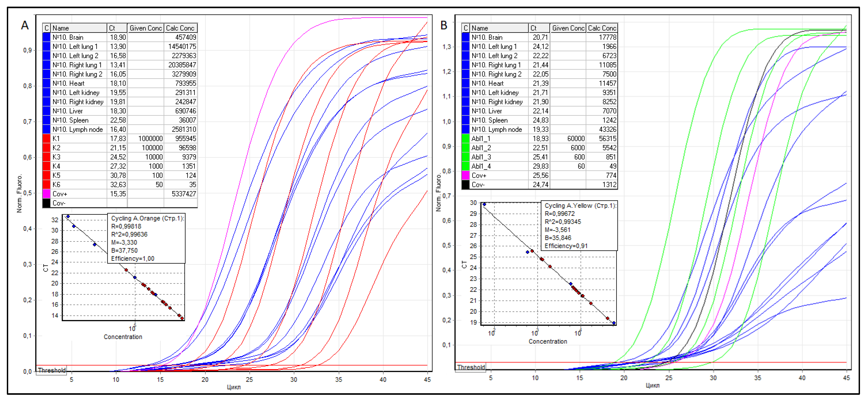868x402 pixels.
Task: Click the green swatch beside Abl1_1
Action: (466, 139)
